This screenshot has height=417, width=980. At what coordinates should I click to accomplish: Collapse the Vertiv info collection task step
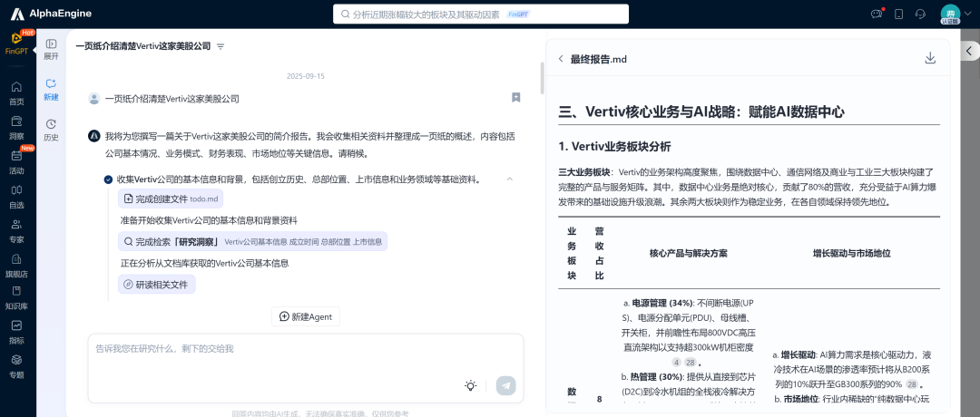click(x=509, y=179)
